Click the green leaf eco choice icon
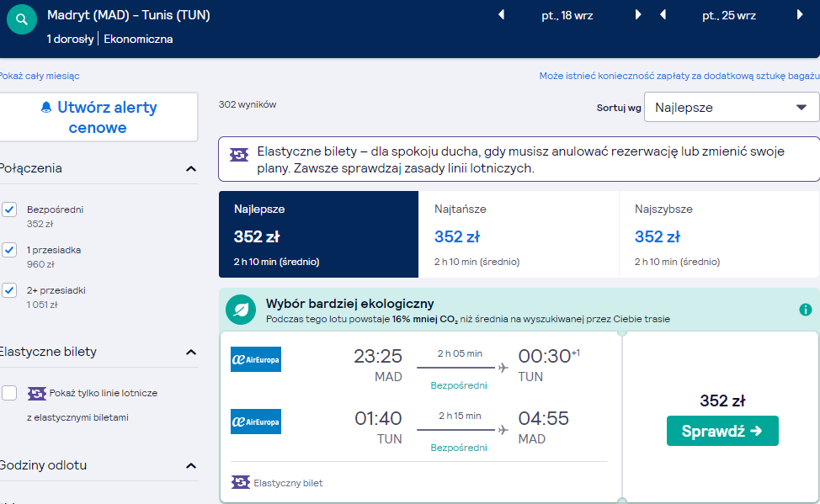This screenshot has height=504, width=820. coord(241,310)
